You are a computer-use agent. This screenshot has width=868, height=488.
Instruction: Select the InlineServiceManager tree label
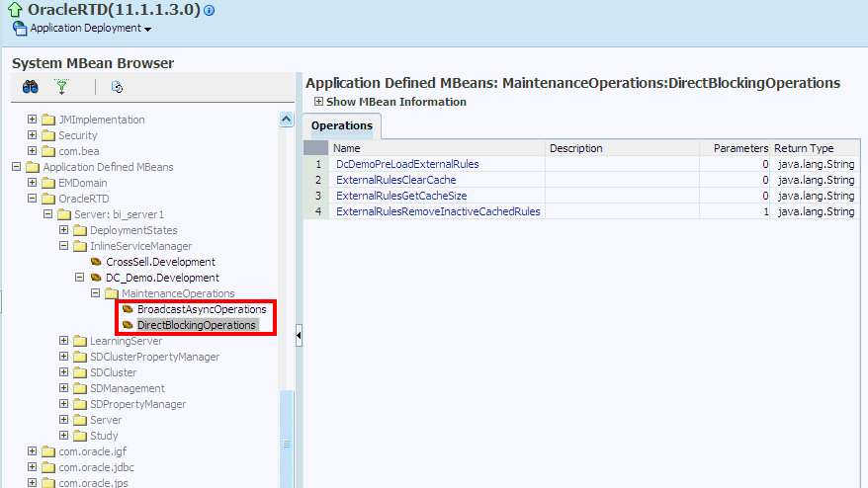pos(140,246)
